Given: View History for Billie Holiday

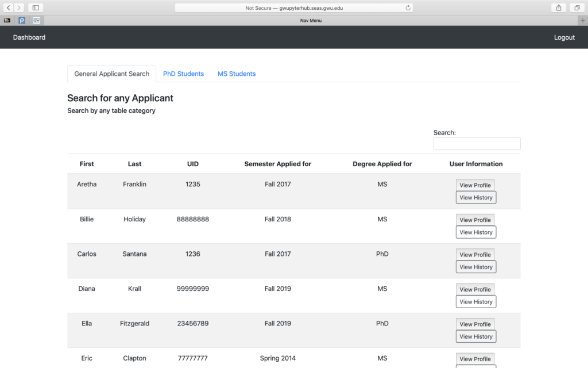Looking at the screenshot, I should coord(475,232).
